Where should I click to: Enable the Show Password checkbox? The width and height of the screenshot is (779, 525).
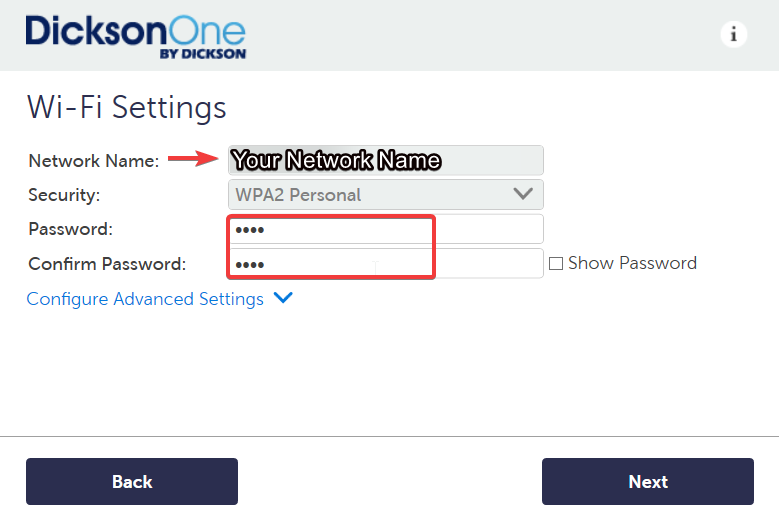pyautogui.click(x=557, y=264)
